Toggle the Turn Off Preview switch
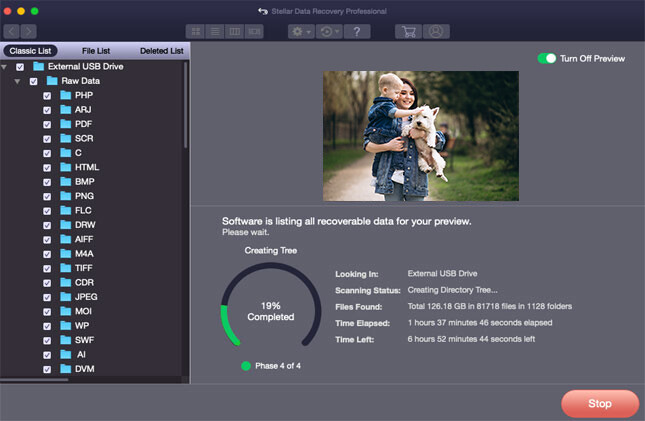The image size is (645, 421). (x=546, y=59)
